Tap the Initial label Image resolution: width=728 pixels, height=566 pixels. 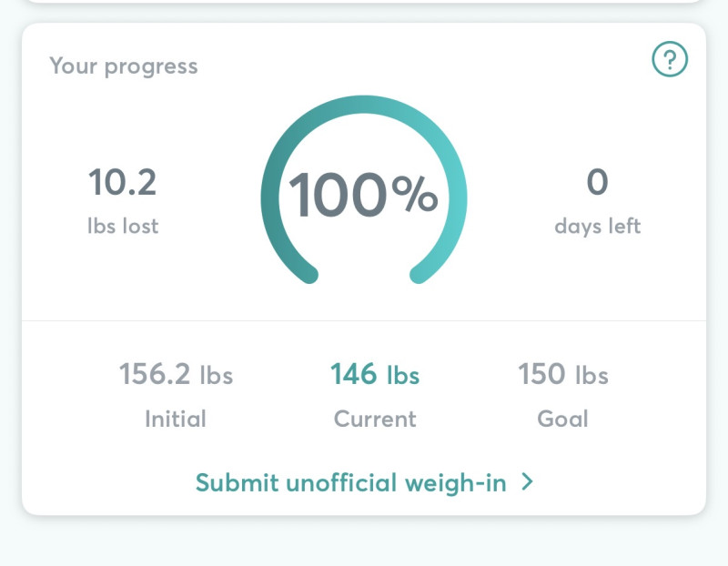(176, 419)
